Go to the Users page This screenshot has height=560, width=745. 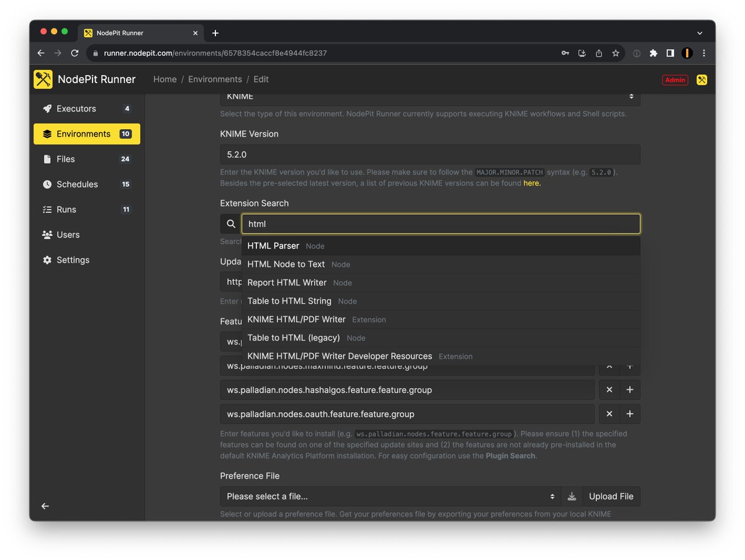point(87,235)
